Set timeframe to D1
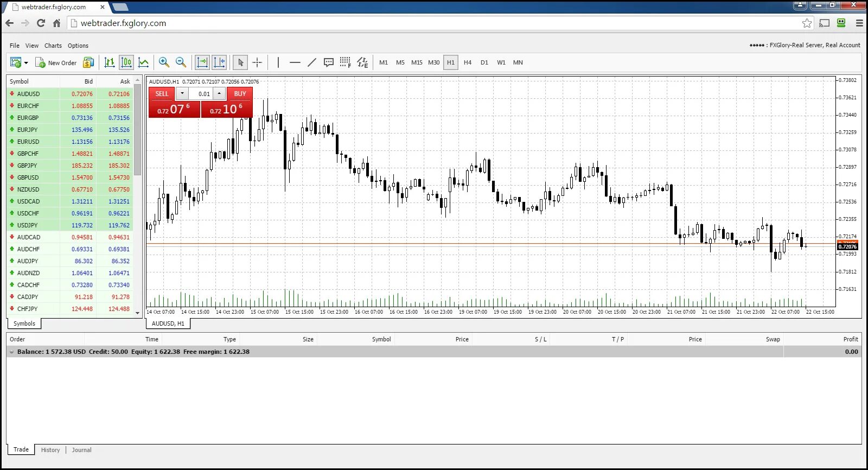 tap(484, 62)
